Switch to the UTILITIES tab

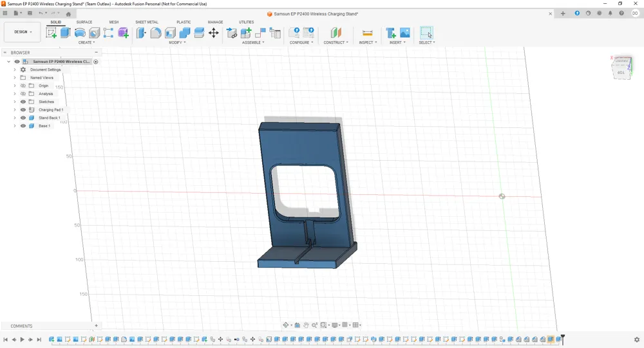click(247, 22)
